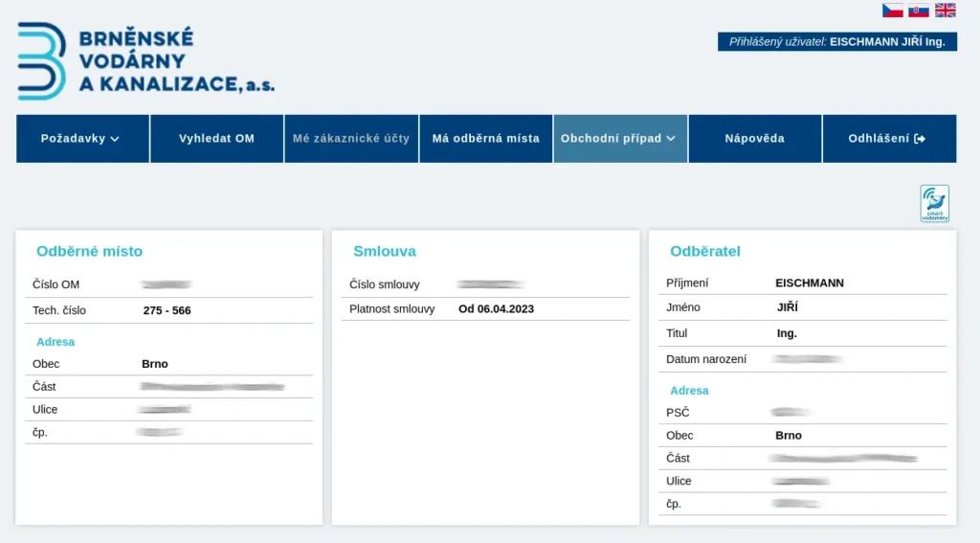Select the Tech. číslo value 275 - 566
The height and width of the screenshot is (543, 980).
(167, 310)
